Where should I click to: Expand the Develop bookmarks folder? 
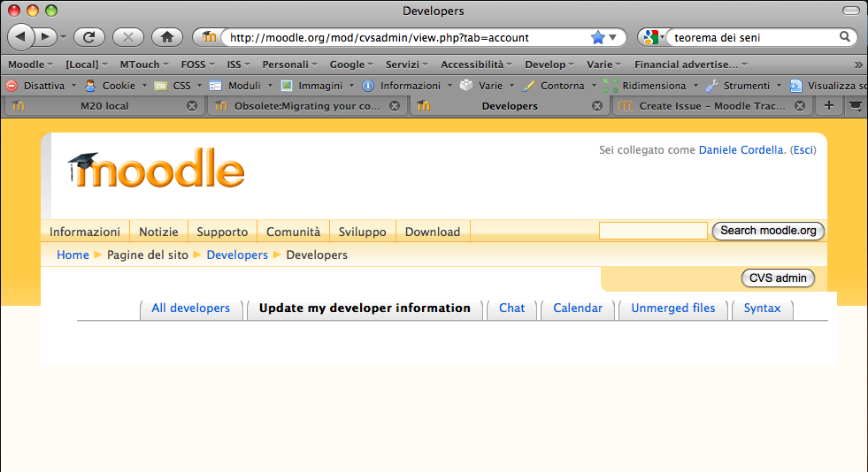tap(549, 65)
